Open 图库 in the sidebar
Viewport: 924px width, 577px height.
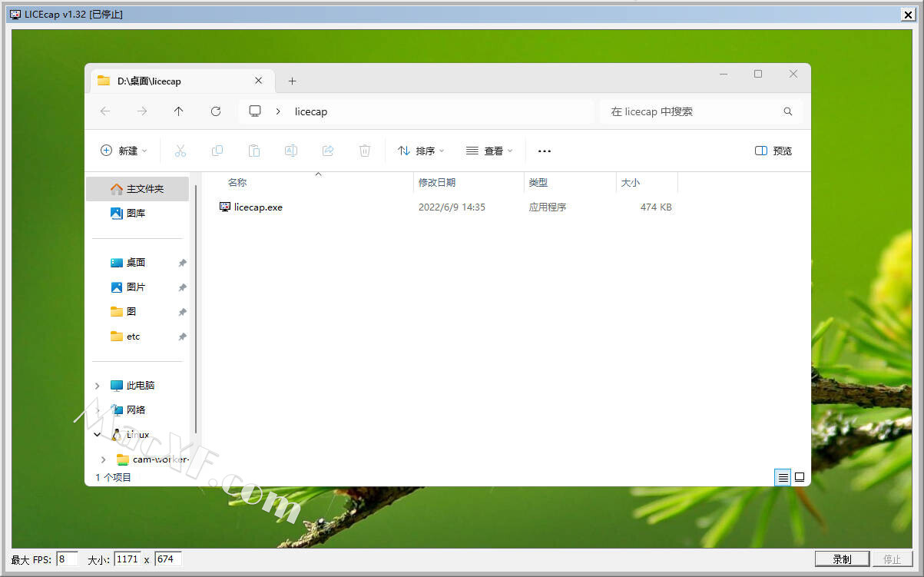point(137,214)
